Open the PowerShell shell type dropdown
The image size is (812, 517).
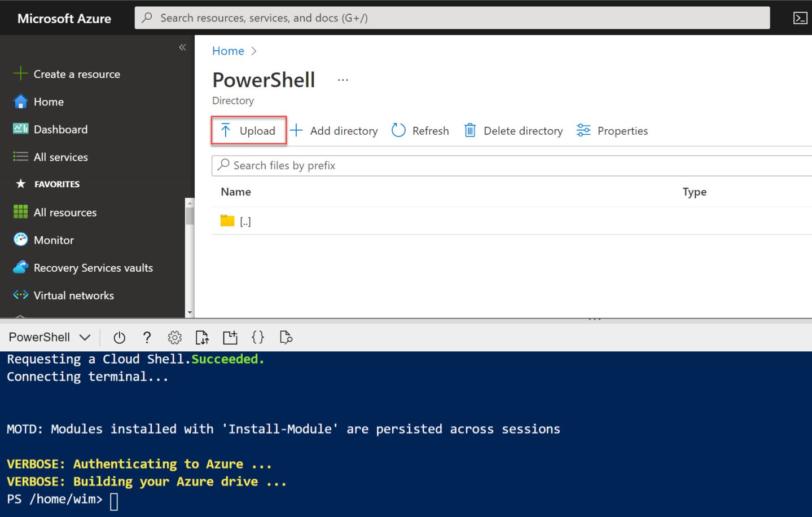50,337
